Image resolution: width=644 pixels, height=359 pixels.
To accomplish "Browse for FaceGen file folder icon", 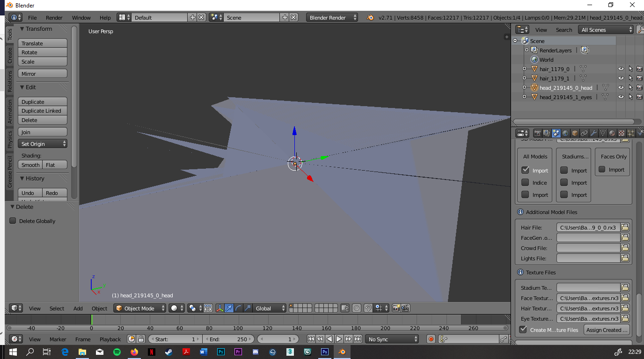I will coord(625,237).
